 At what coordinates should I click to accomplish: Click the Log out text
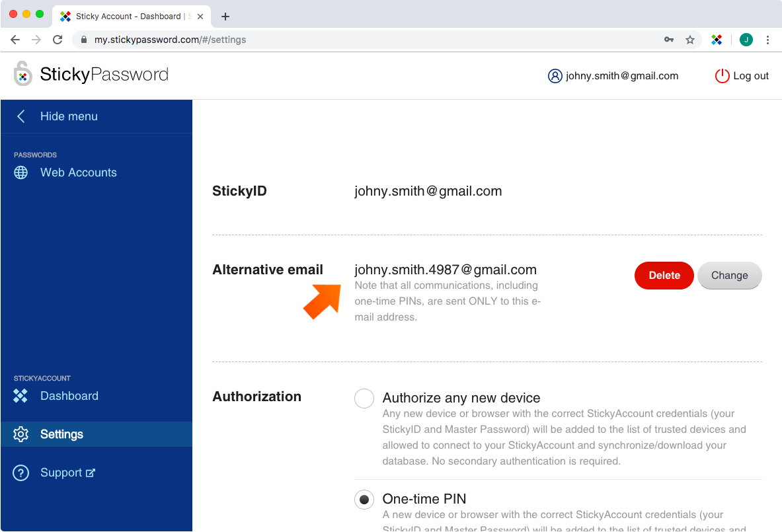750,76
